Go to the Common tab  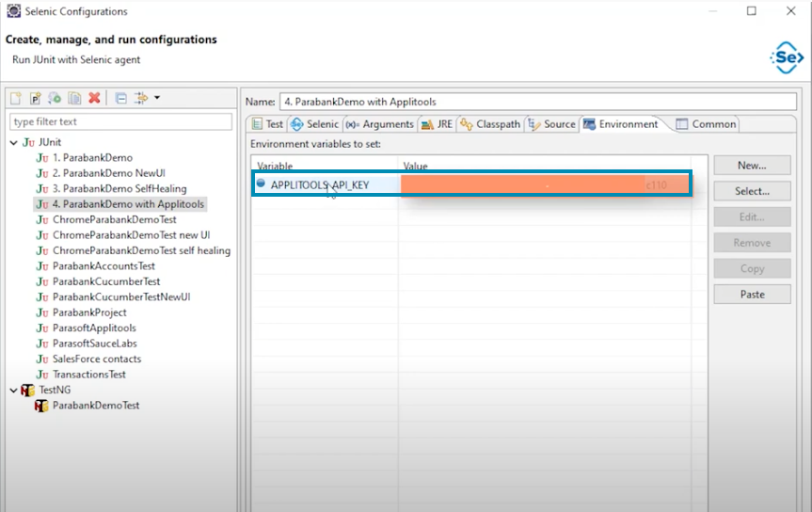[x=707, y=124]
